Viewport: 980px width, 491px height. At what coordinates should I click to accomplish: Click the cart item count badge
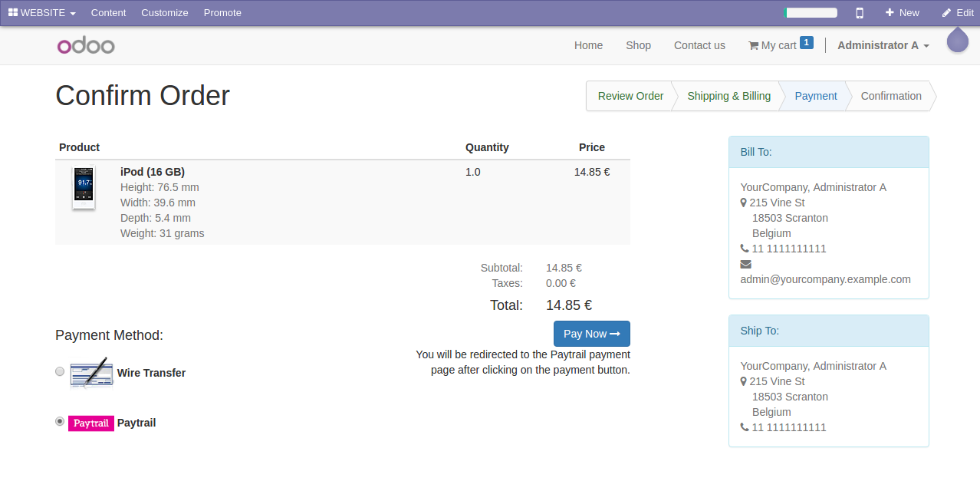point(807,42)
